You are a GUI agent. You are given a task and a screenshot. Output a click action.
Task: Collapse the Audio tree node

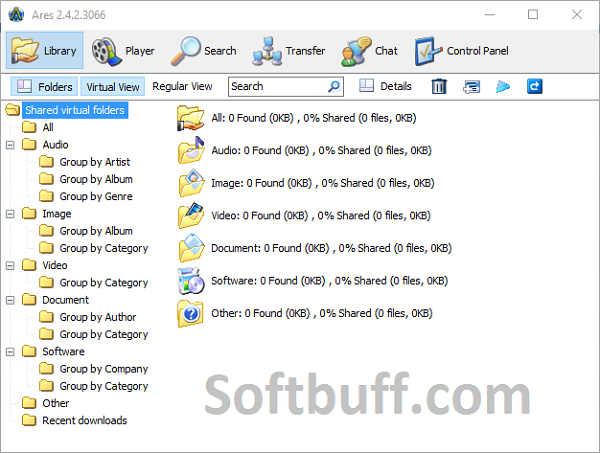[10, 145]
